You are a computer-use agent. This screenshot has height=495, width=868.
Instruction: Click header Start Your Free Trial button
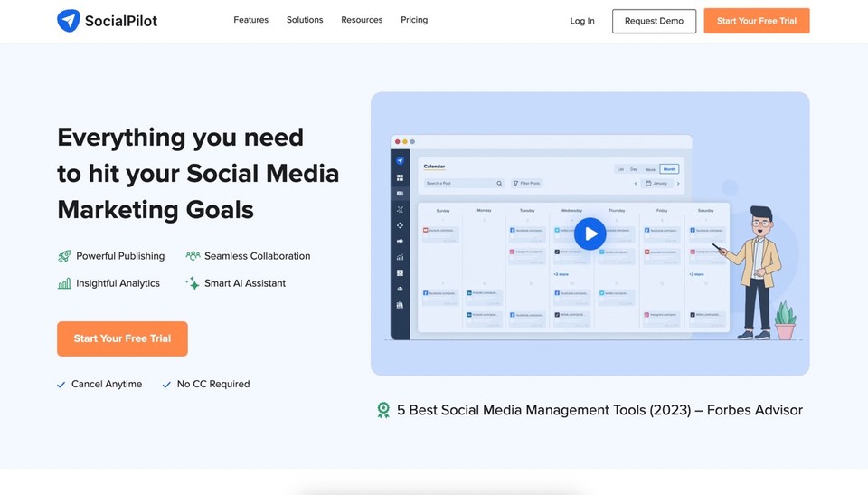(x=756, y=21)
